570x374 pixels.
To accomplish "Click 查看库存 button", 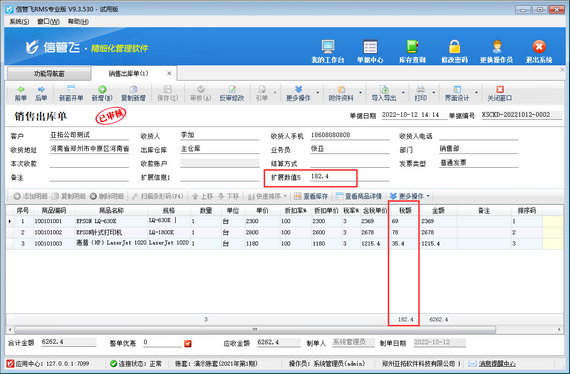I will click(311, 196).
